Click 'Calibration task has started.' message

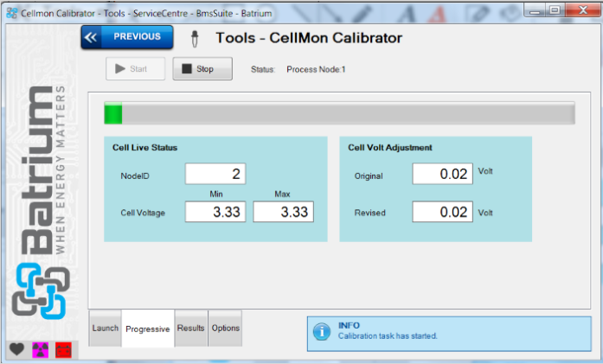388,336
